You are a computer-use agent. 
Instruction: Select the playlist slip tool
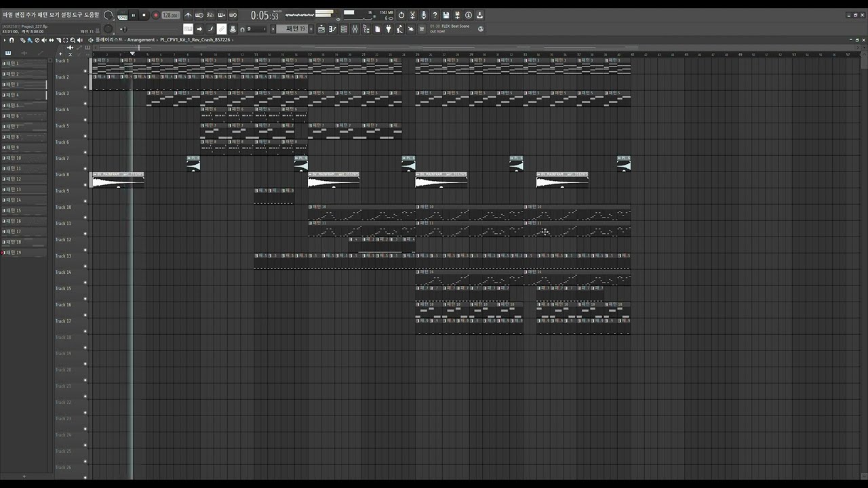click(x=51, y=40)
